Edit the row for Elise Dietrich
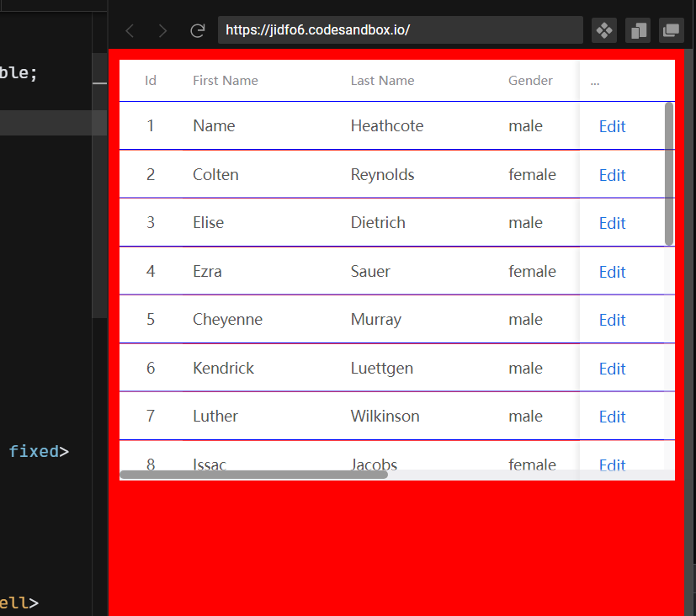696x616 pixels. pyautogui.click(x=612, y=223)
